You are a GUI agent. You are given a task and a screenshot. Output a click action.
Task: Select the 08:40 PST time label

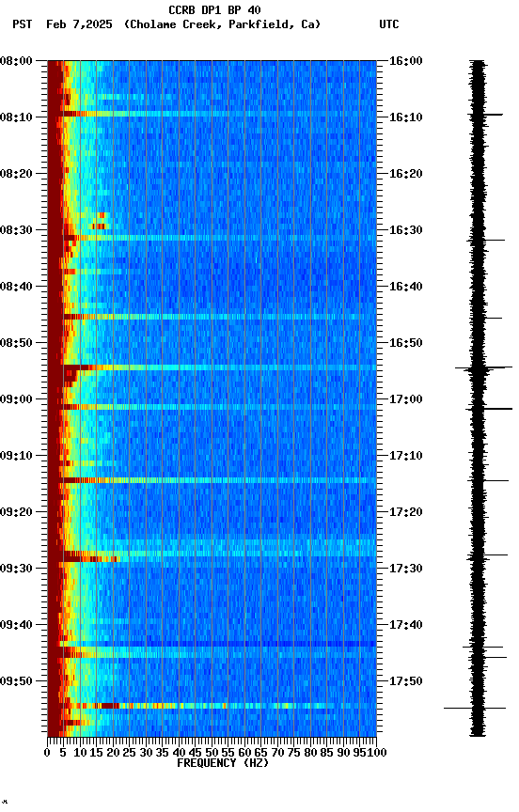pos(16,287)
